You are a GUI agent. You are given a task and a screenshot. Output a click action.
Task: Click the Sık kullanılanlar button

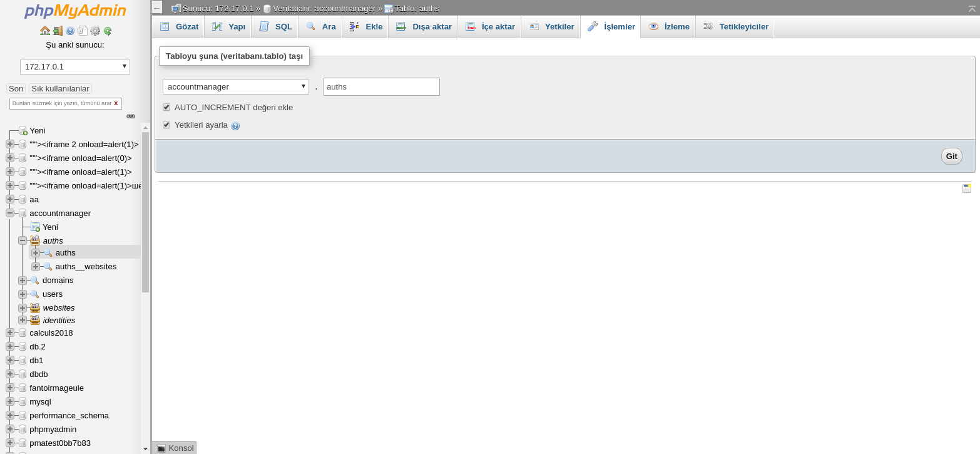59,88
